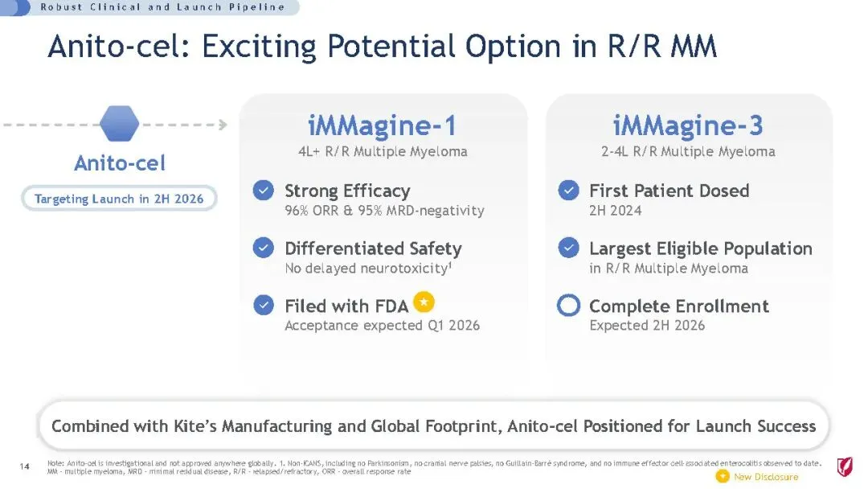Click the checkmark beside Differentiated Safety
868x489 pixels.
click(x=264, y=248)
